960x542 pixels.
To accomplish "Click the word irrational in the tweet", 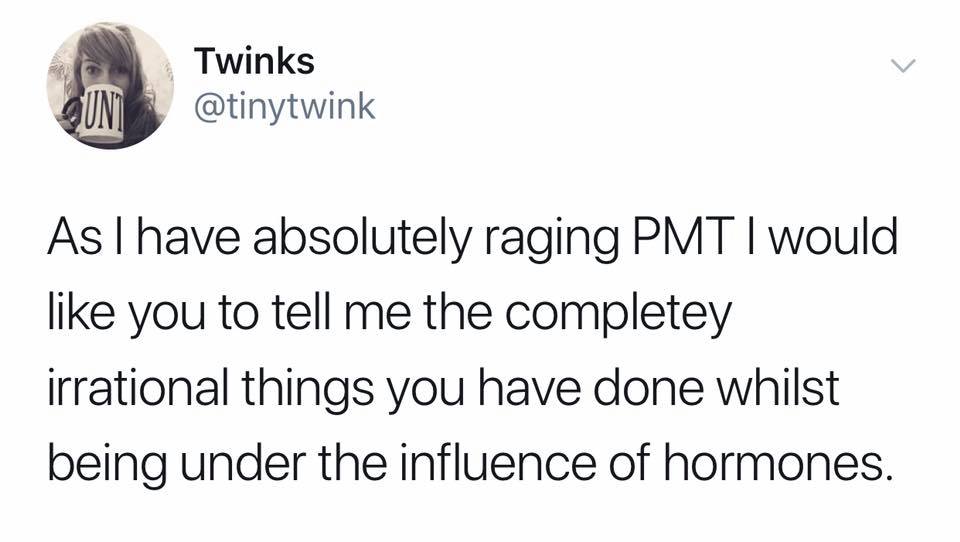I will click(138, 388).
